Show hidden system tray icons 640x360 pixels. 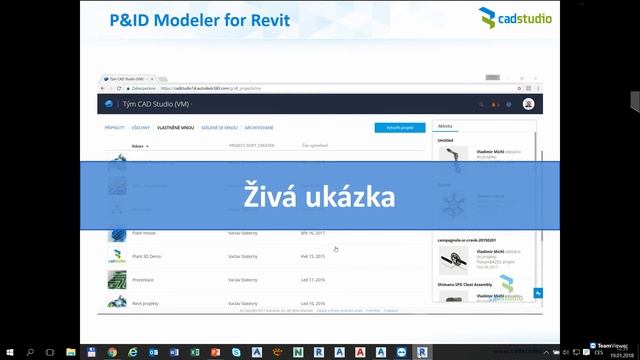pos(546,352)
